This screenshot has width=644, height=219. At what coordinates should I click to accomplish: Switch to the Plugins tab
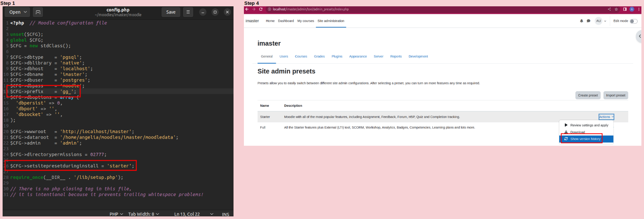click(337, 57)
